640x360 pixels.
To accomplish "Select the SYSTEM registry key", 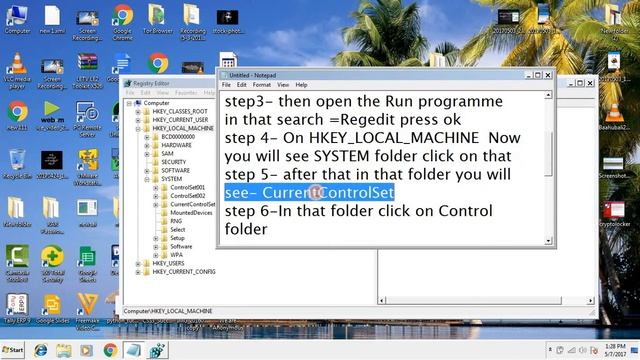I will click(x=171, y=179).
